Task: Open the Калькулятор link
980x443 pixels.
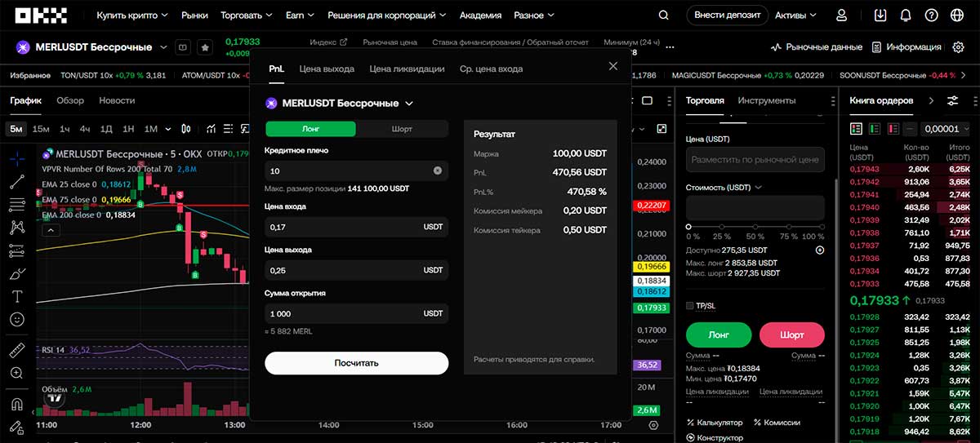Action: coord(715,423)
